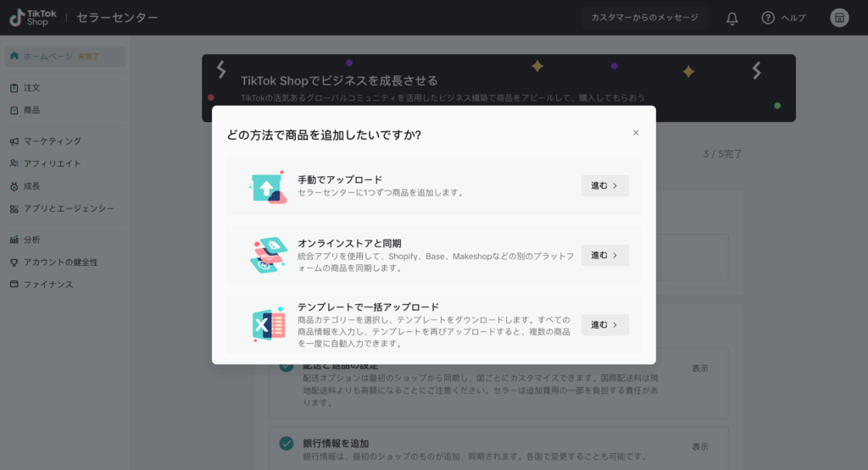This screenshot has width=868, height=470.
Task: Open カスタマーからのメッセージ
Action: point(644,18)
